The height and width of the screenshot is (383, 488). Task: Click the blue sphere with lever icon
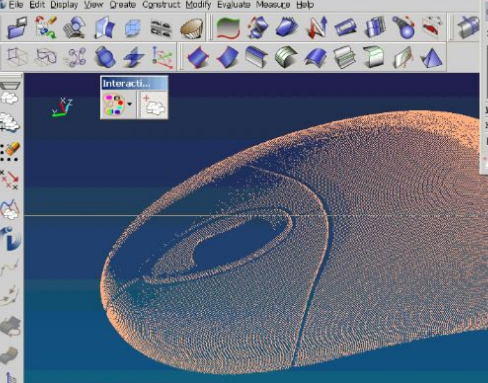click(x=404, y=27)
